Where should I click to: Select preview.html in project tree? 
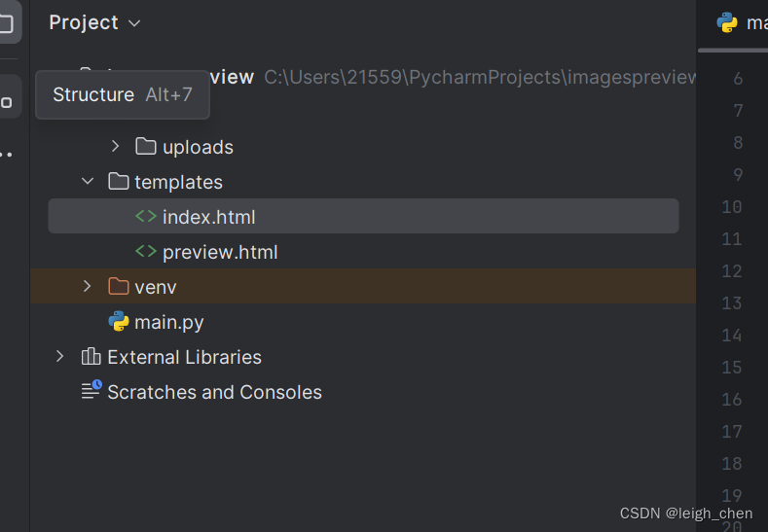click(363, 252)
